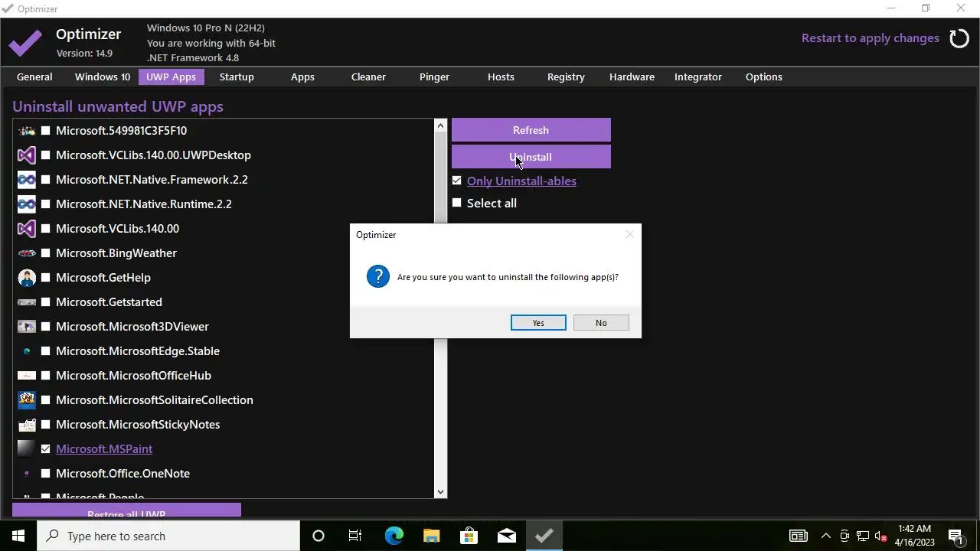Open the Mail app from taskbar
The height and width of the screenshot is (551, 980).
coord(506,536)
